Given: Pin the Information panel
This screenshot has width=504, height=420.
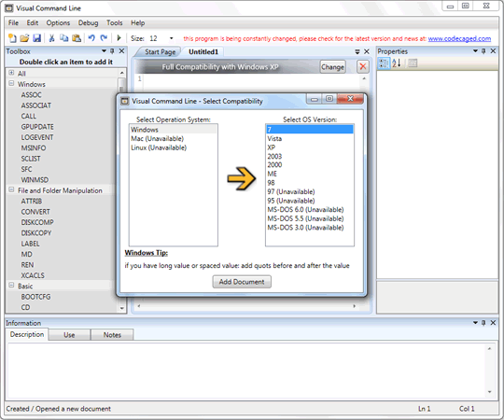Looking at the screenshot, I should (483, 323).
